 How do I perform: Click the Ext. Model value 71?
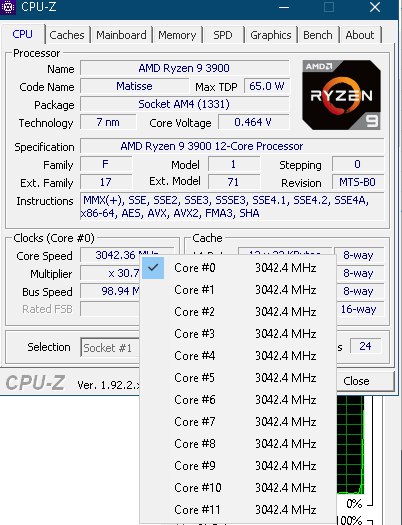tap(234, 182)
